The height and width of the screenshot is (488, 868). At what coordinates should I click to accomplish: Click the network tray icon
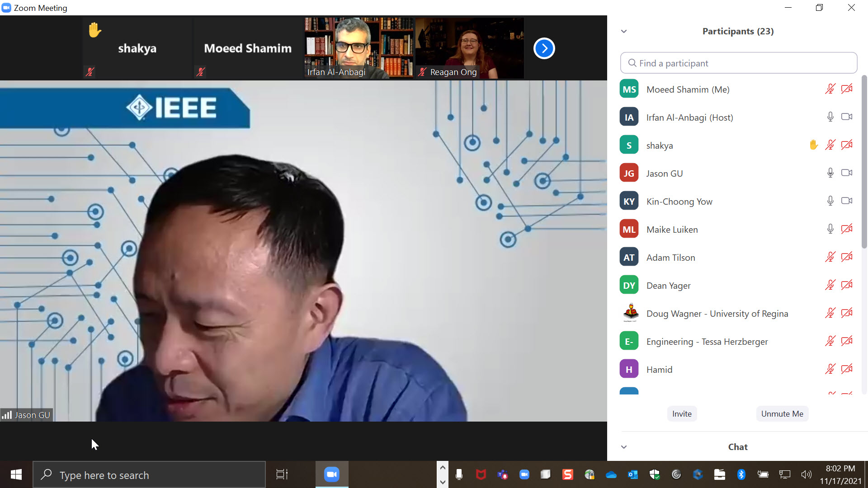point(785,474)
